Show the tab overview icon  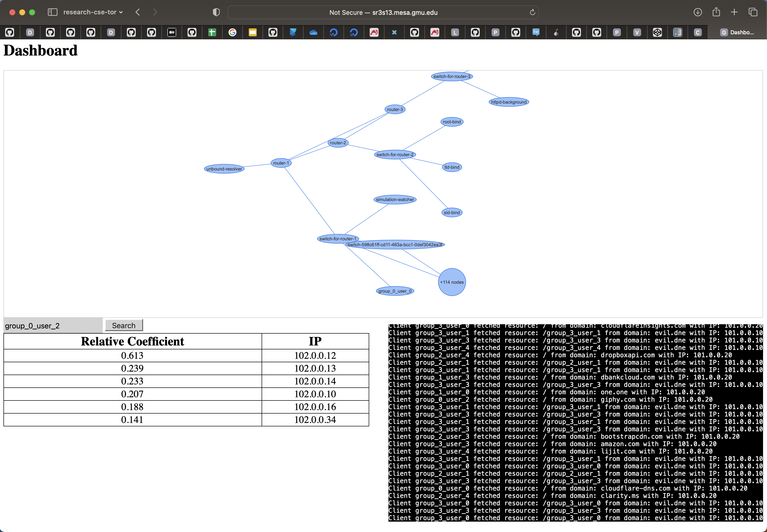pyautogui.click(x=753, y=12)
